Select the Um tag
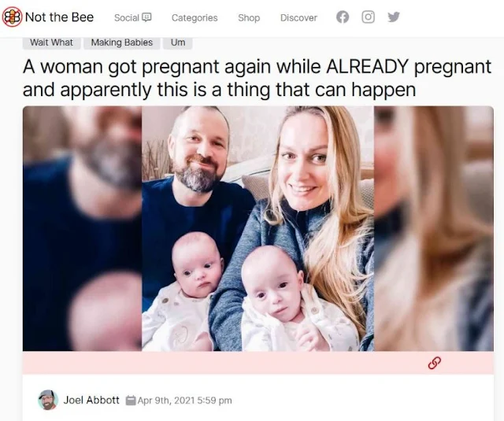Viewport: 504px width, 421px height. [178, 42]
